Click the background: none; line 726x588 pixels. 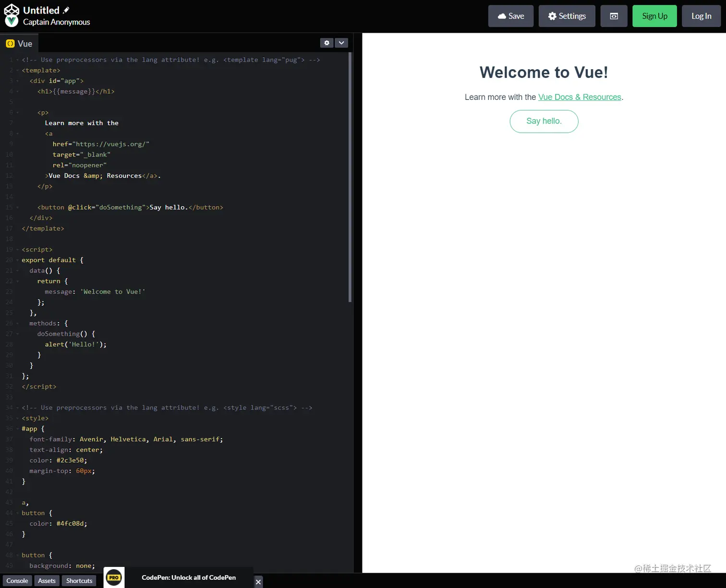[x=62, y=566]
